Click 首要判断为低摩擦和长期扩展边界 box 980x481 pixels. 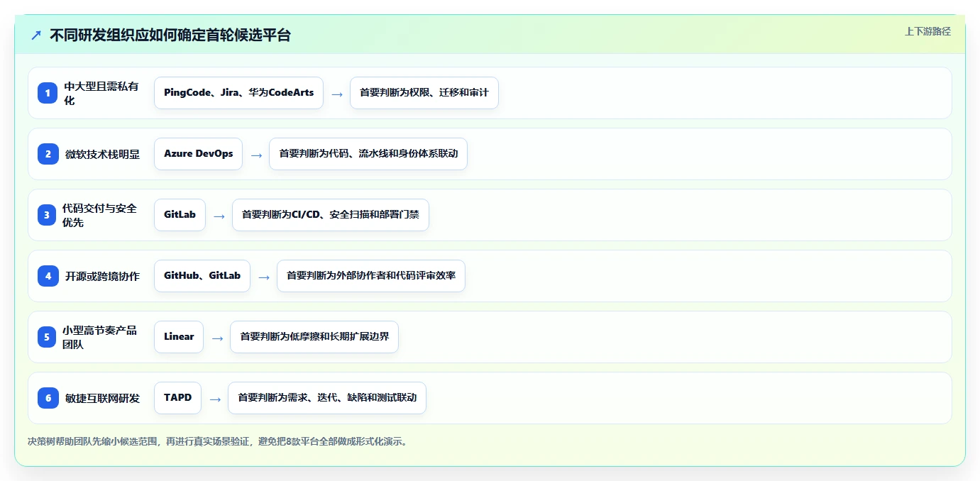tap(314, 337)
